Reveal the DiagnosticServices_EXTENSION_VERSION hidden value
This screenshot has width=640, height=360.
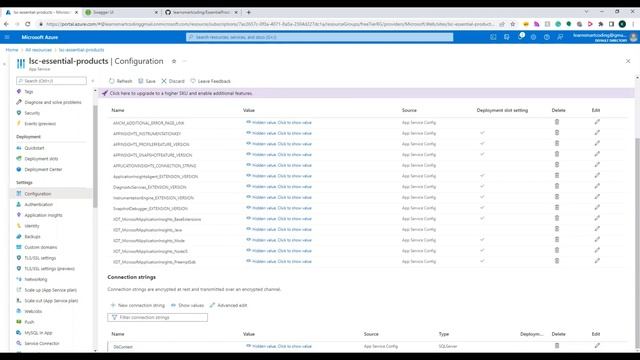tap(279, 187)
